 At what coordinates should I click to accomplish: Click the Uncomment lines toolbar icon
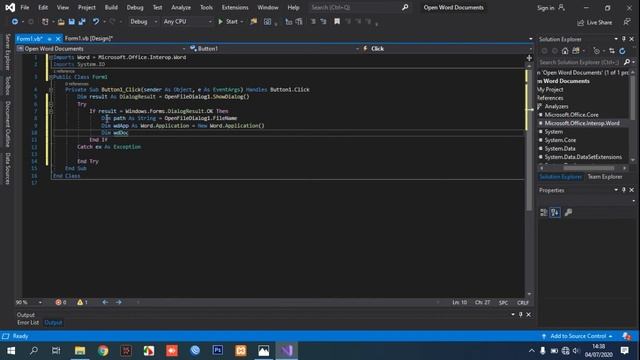[x=323, y=22]
